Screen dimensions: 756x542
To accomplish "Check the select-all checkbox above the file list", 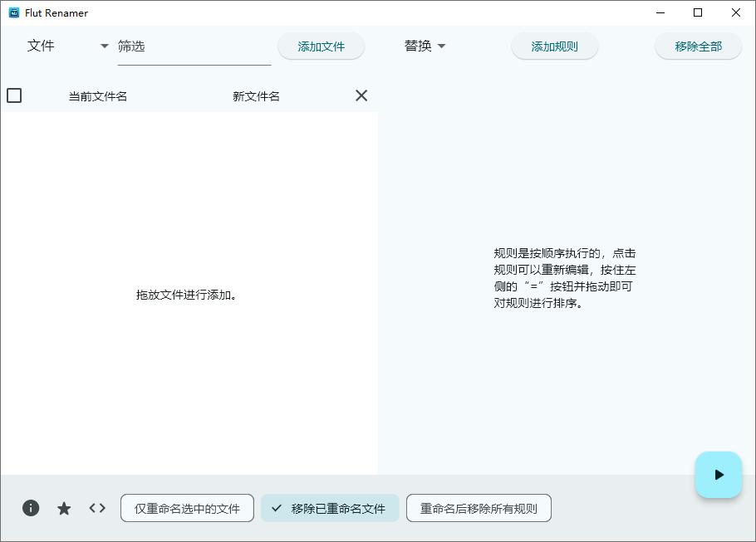I will tap(14, 95).
